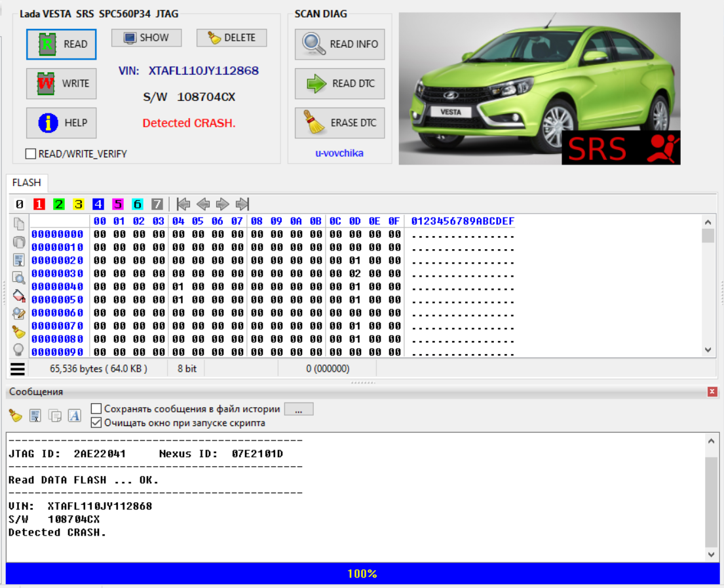Jump to first with the bar-arrow icon

coord(183,204)
